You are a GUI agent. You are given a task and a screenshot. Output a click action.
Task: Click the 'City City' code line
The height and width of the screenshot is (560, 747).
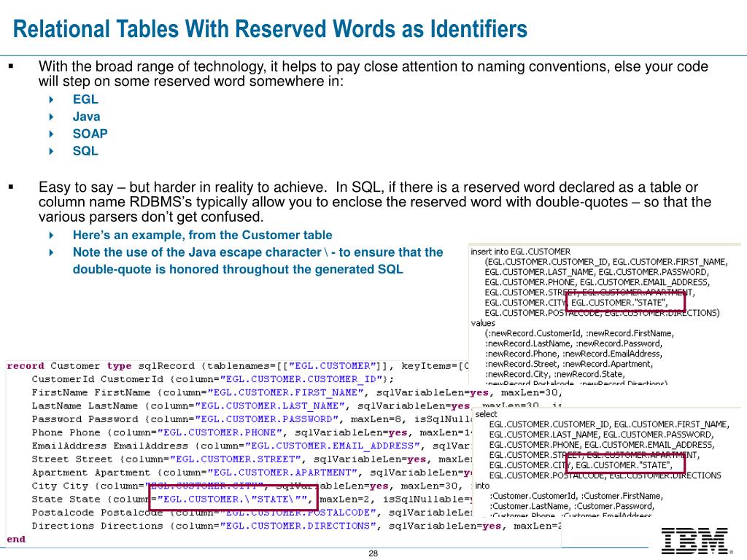pos(247,486)
